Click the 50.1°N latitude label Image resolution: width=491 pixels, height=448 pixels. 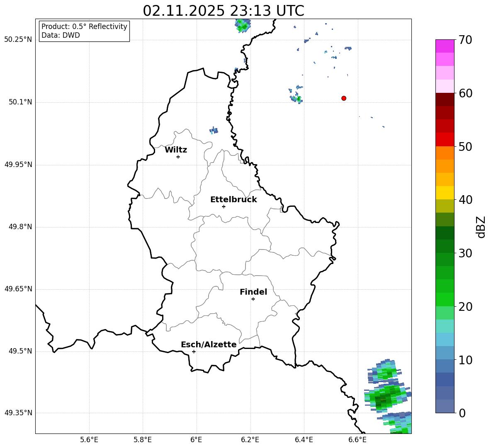click(21, 102)
